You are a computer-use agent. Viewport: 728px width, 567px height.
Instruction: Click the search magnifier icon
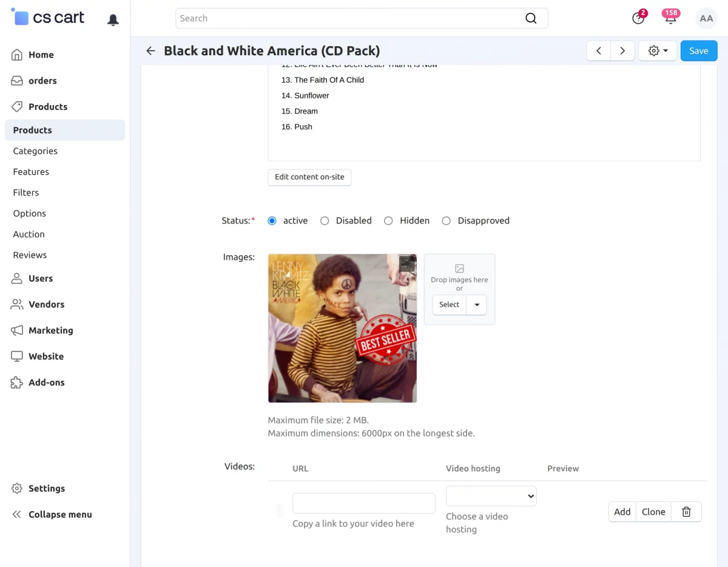click(531, 18)
